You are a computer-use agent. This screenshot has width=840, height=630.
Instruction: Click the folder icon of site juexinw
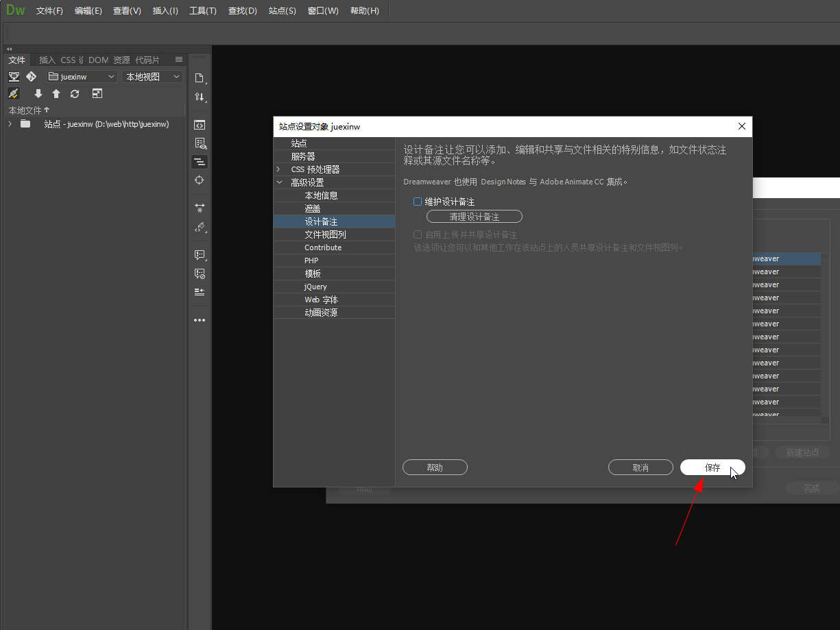click(x=25, y=124)
